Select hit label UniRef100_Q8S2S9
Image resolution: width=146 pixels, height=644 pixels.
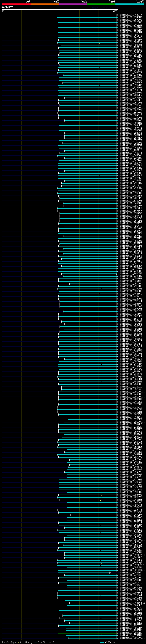coord(131,42)
